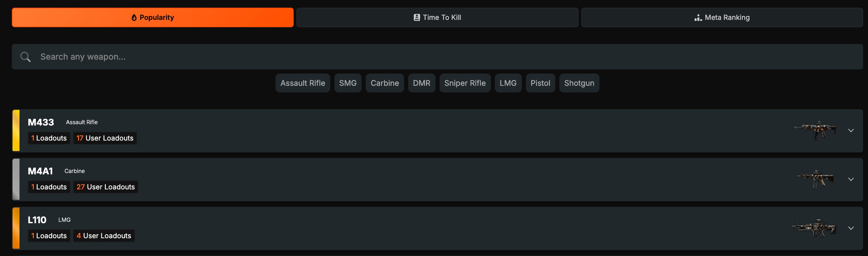Click the M433 weapon image
Image resolution: width=868 pixels, height=256 pixels.
(815, 130)
